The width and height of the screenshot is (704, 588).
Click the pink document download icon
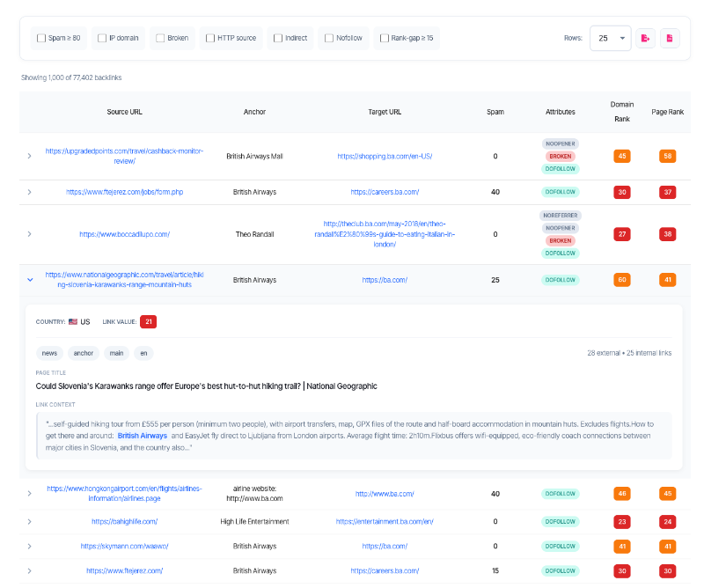coord(670,38)
